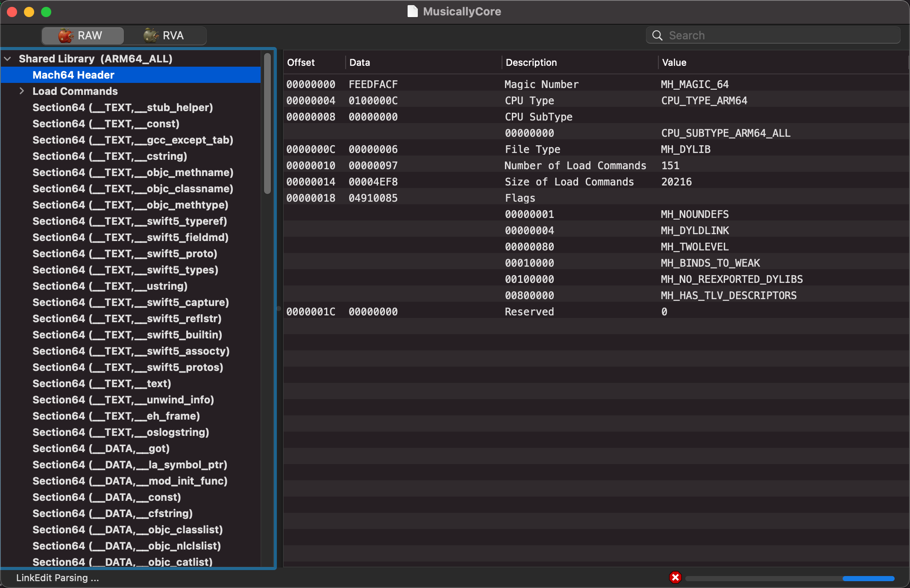Stop parsing with the red X button
The height and width of the screenshot is (588, 910).
click(x=675, y=578)
